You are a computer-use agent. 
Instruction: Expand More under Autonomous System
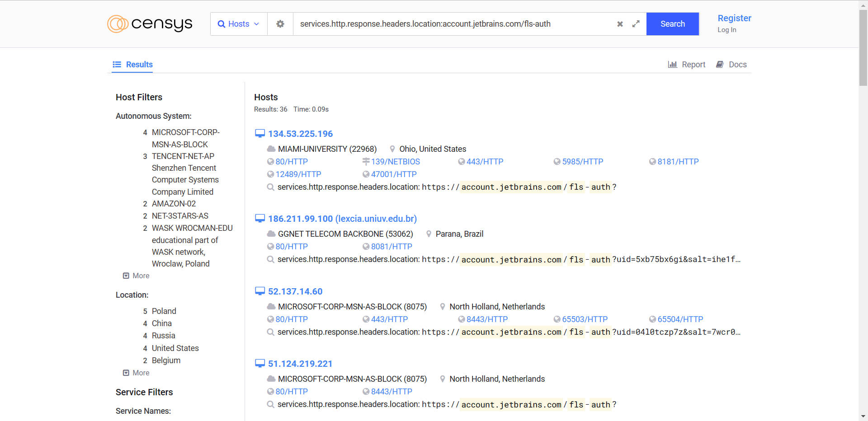click(x=136, y=276)
